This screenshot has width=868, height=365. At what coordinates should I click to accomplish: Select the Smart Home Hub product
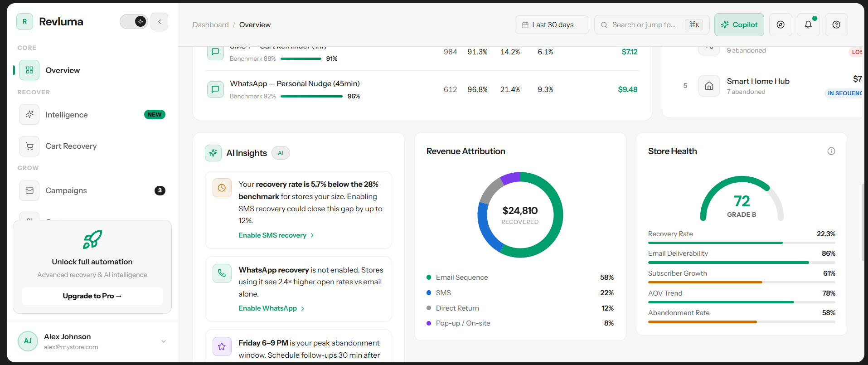(x=768, y=86)
